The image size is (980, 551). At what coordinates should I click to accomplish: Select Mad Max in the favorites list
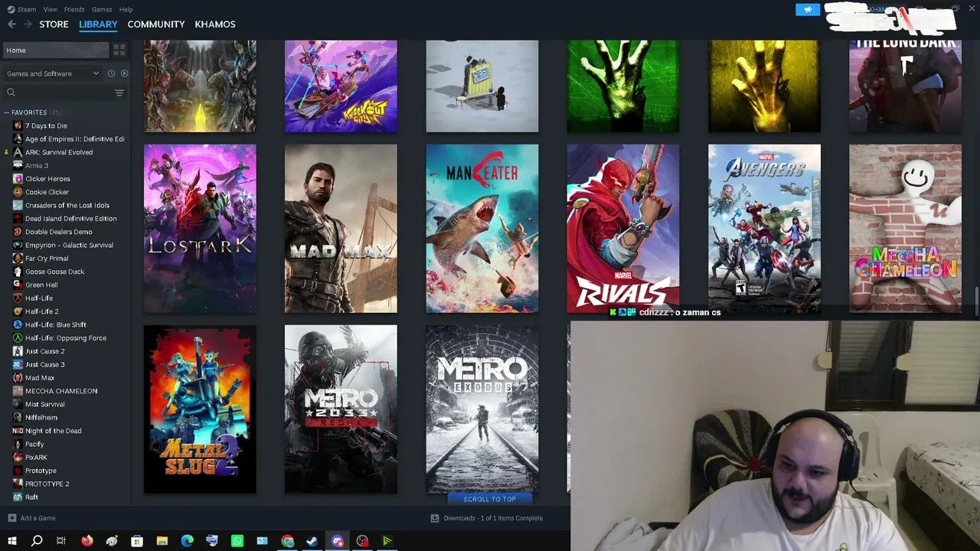pos(40,378)
